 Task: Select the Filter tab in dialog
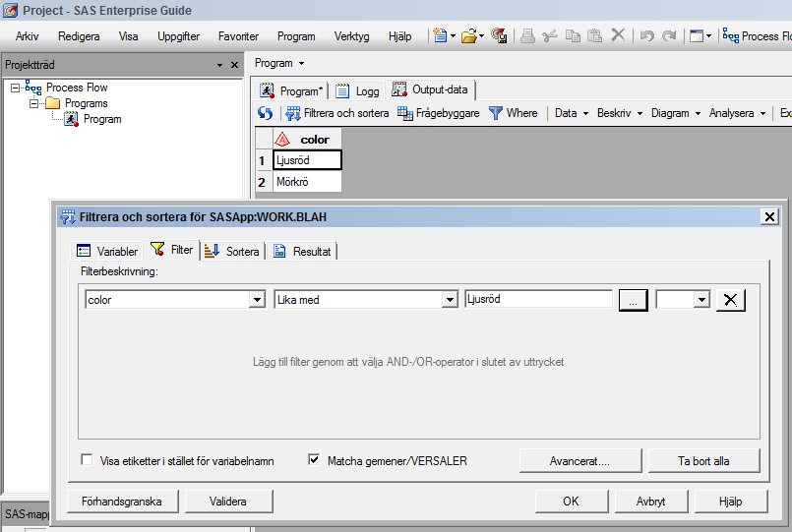tap(172, 250)
